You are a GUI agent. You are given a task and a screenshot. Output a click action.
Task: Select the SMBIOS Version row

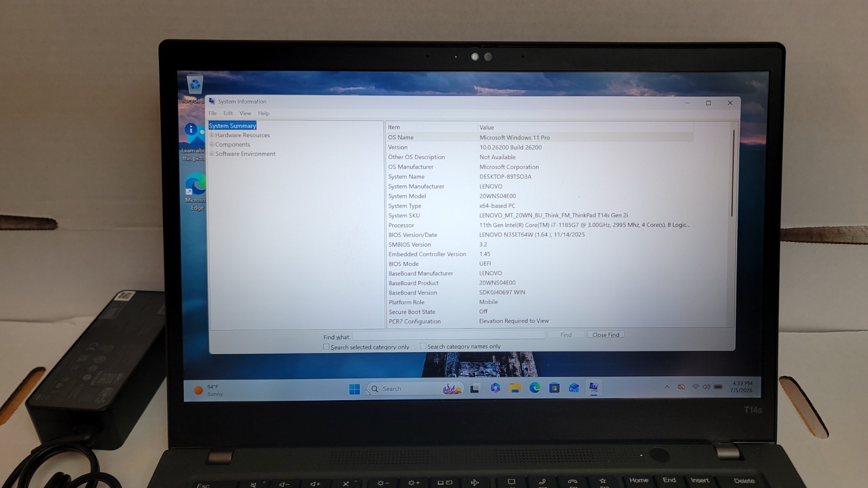539,245
